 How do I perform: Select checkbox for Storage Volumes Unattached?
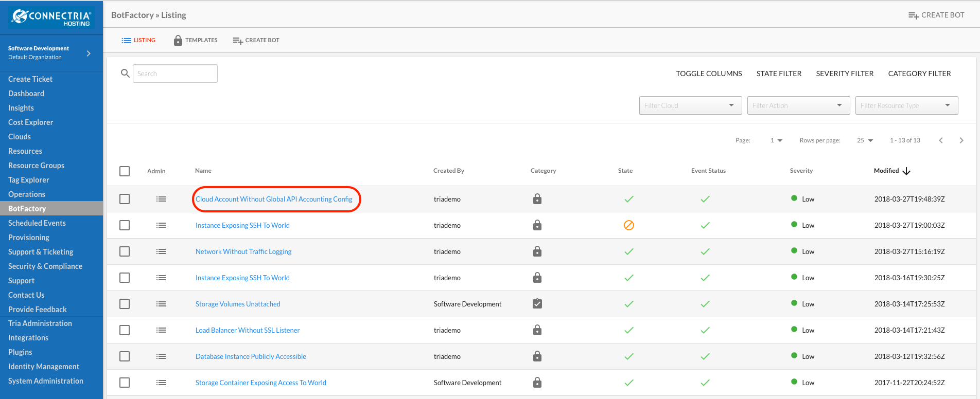click(125, 304)
